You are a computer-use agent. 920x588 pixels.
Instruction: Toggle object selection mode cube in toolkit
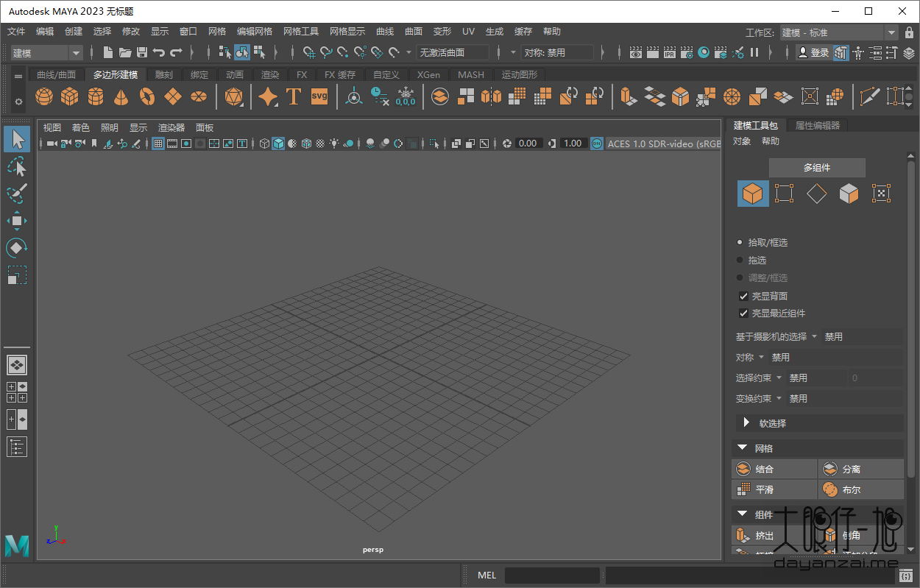pos(752,194)
